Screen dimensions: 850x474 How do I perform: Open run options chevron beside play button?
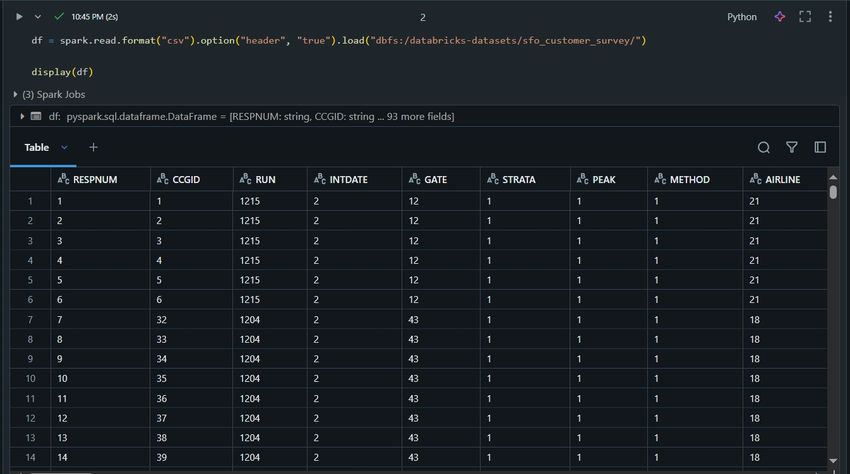click(37, 17)
